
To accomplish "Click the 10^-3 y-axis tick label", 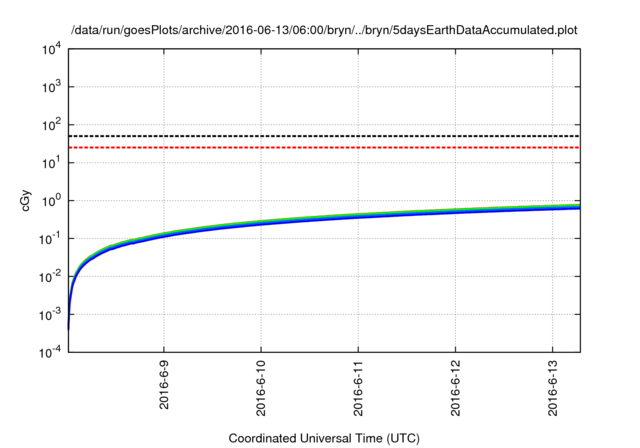I will [x=50, y=315].
